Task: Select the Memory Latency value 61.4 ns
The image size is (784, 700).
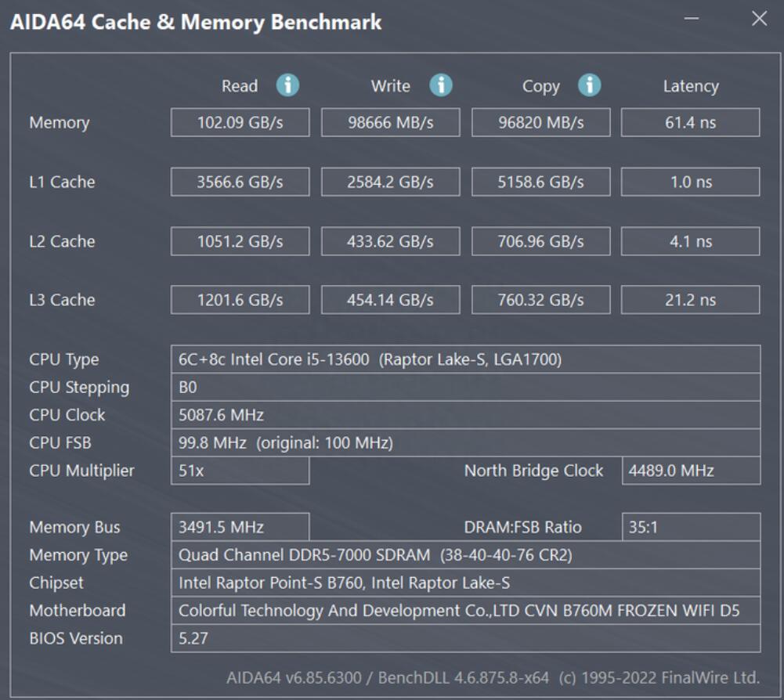Action: coord(690,122)
